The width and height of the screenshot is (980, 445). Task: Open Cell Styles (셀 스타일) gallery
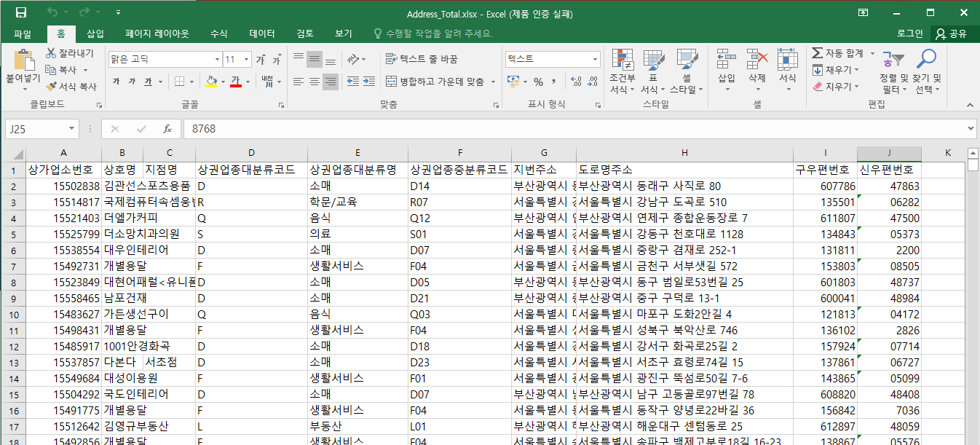(687, 72)
